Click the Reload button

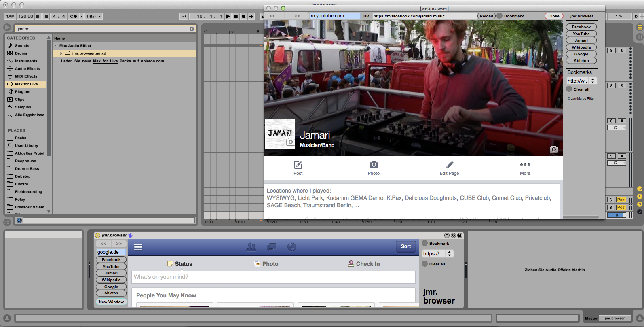[486, 16]
